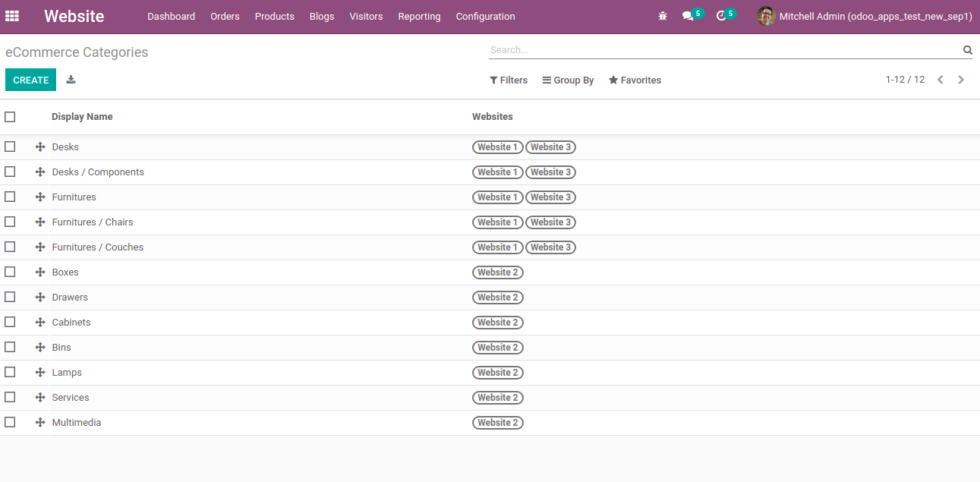Image resolution: width=980 pixels, height=482 pixels.
Task: Click the download export icon
Action: pyautogui.click(x=71, y=80)
